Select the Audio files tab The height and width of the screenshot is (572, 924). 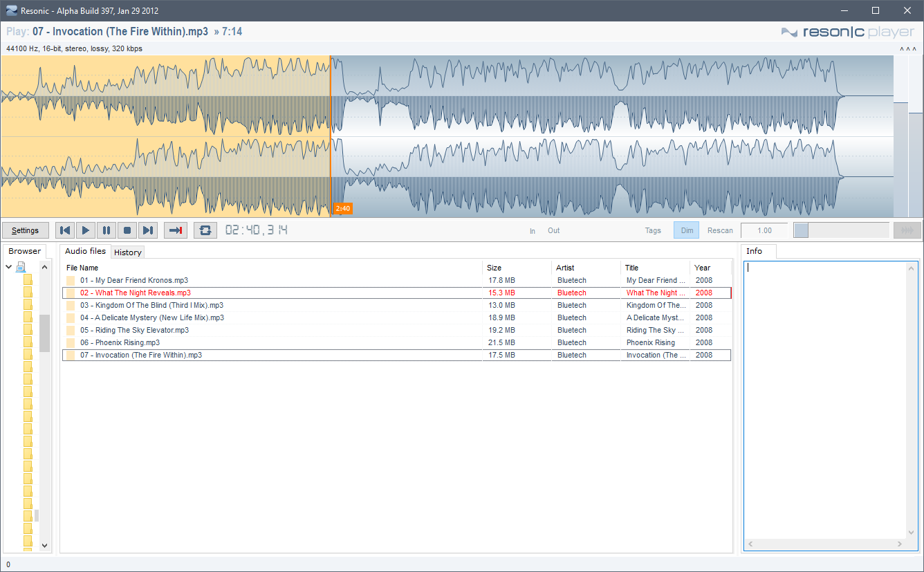tap(86, 251)
